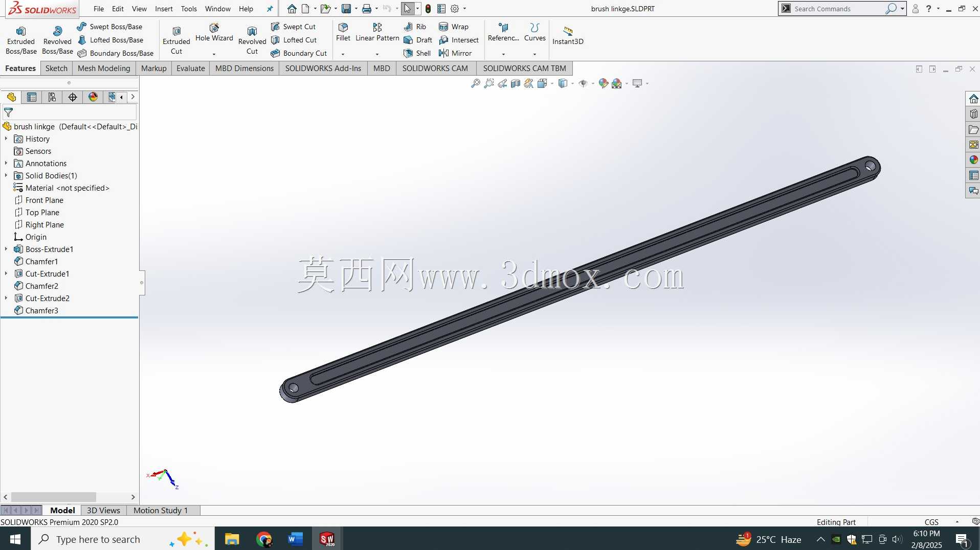
Task: Activate the Revolved Cut tool
Action: 252,40
